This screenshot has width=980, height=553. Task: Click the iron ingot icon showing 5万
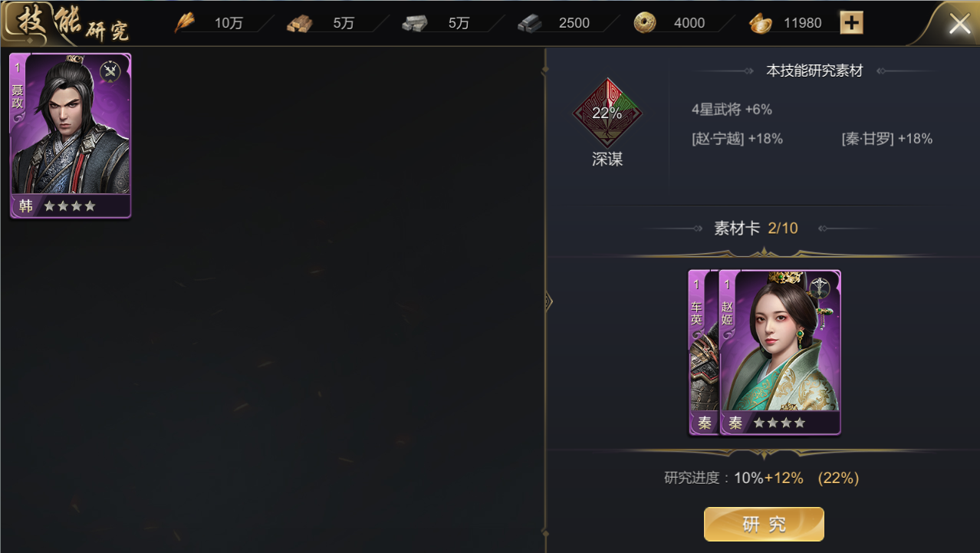415,24
